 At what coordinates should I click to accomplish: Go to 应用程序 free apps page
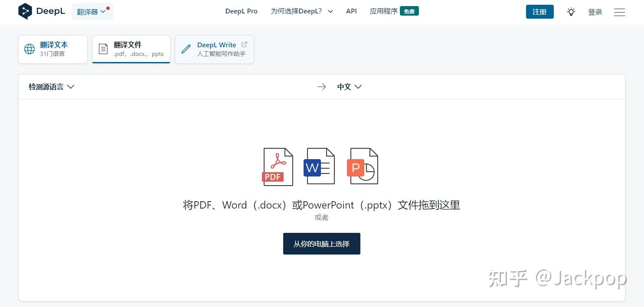(394, 11)
